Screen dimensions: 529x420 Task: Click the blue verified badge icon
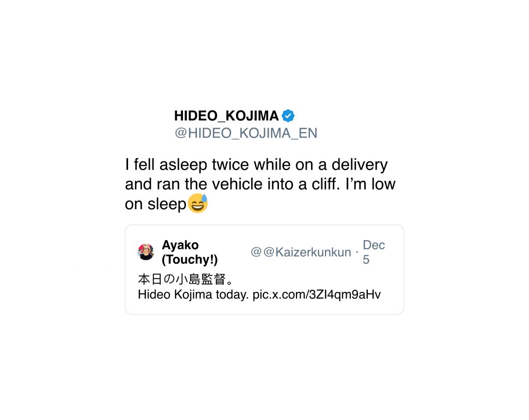(x=288, y=116)
